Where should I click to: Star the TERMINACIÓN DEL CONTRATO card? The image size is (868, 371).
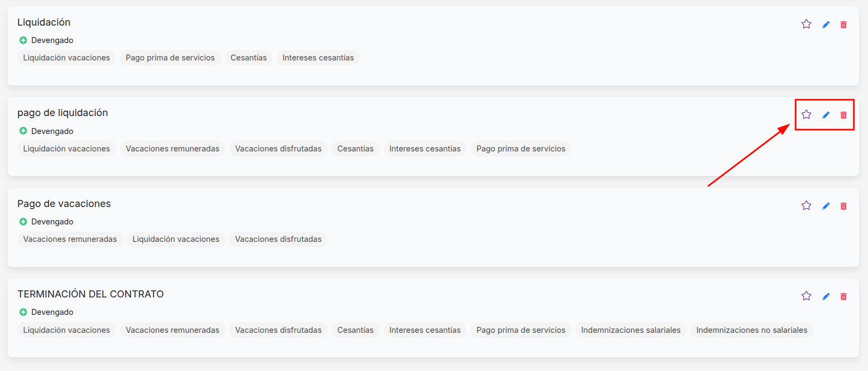[x=807, y=296]
